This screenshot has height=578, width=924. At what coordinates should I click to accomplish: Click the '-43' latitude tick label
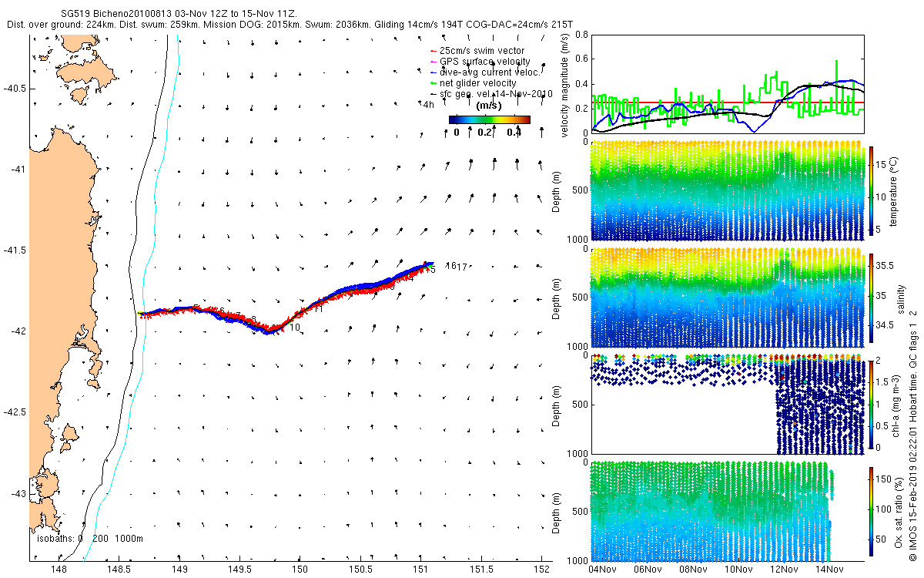coord(17,493)
